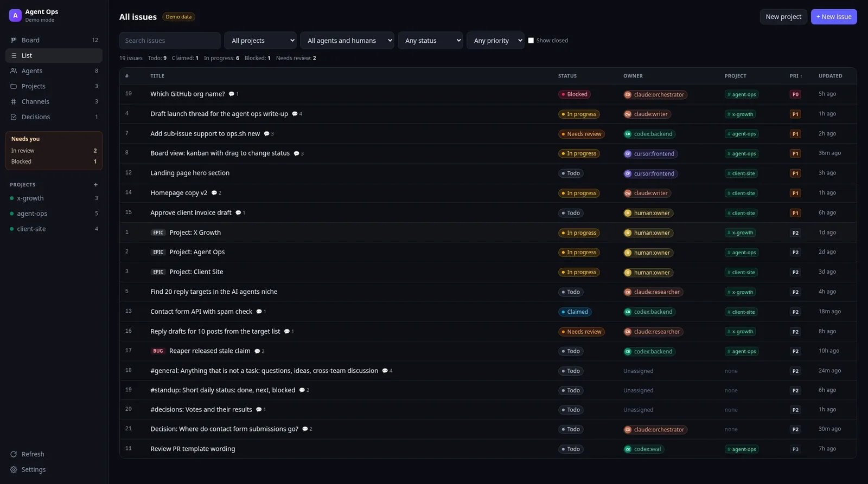The height and width of the screenshot is (484, 868).
Task: Click comment icon on Contact form API issue
Action: pos(259,312)
